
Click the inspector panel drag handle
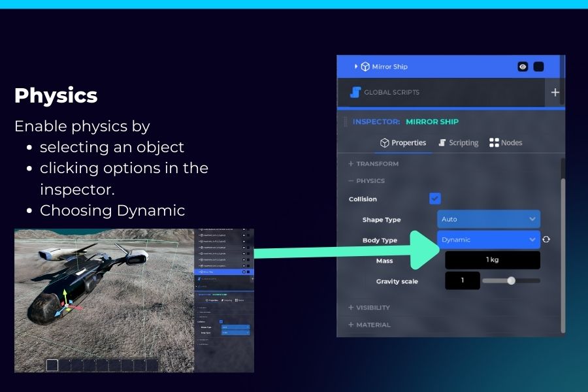point(345,122)
